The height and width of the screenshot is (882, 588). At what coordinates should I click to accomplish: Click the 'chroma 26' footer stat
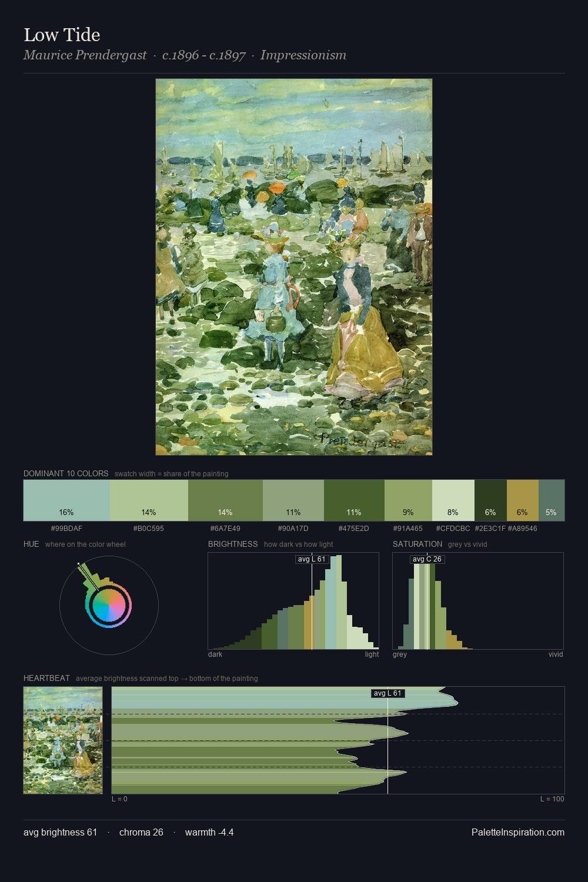coord(141,832)
